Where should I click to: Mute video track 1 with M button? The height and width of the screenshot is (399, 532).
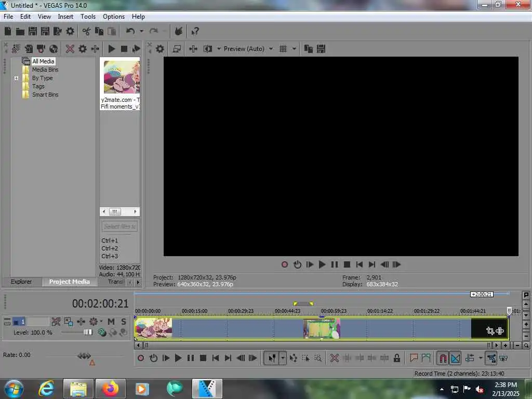click(111, 322)
